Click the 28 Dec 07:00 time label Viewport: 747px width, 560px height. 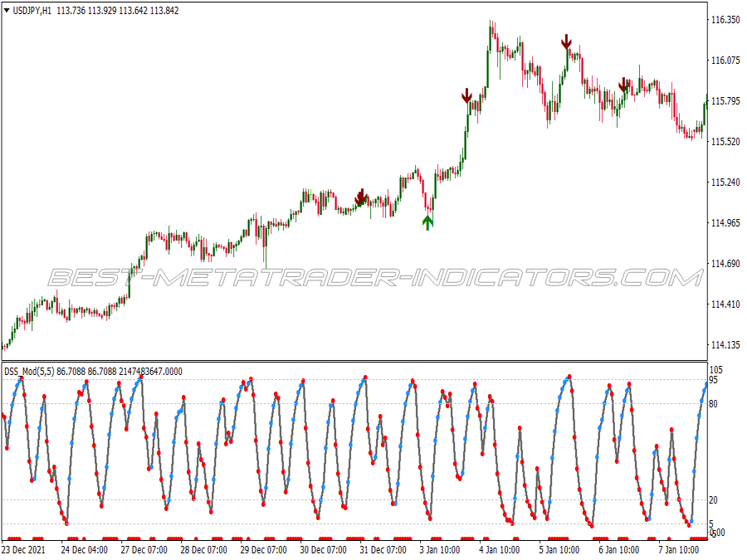[x=204, y=550]
